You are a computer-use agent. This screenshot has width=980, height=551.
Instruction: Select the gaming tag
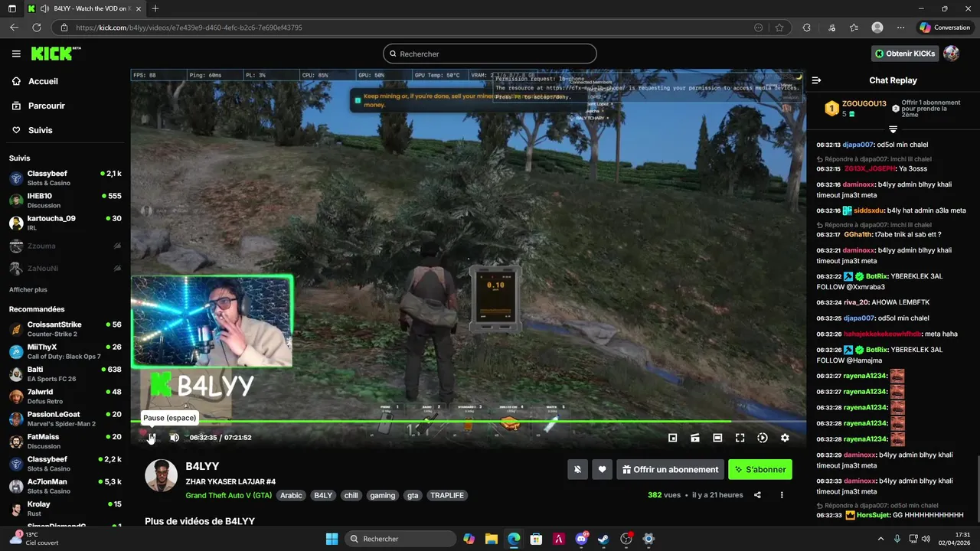[x=383, y=495]
